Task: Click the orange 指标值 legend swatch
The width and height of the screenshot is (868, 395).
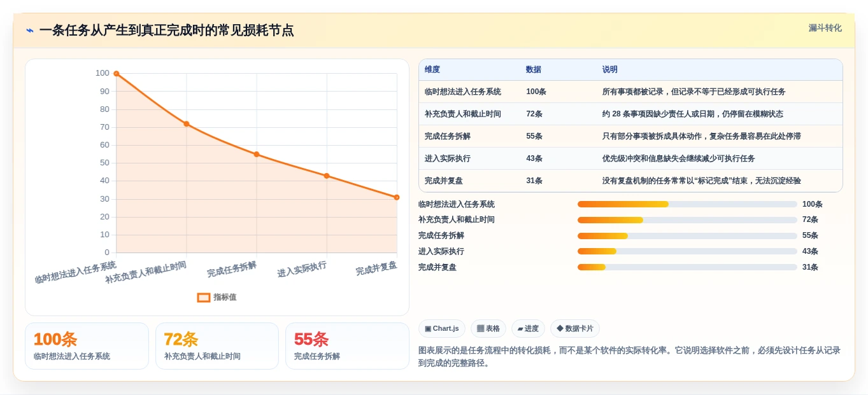Action: click(x=204, y=297)
